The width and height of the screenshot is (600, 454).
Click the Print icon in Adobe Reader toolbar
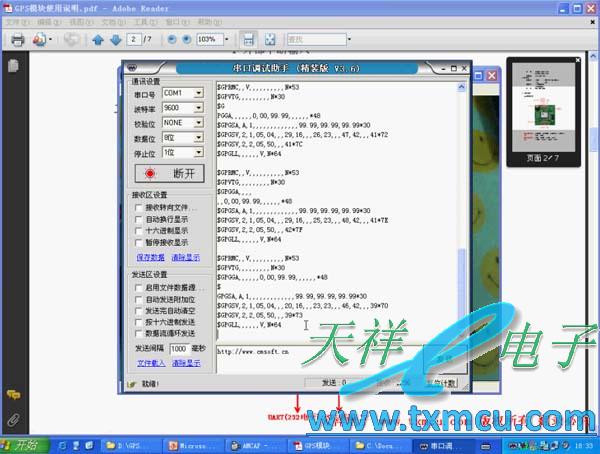pos(18,39)
